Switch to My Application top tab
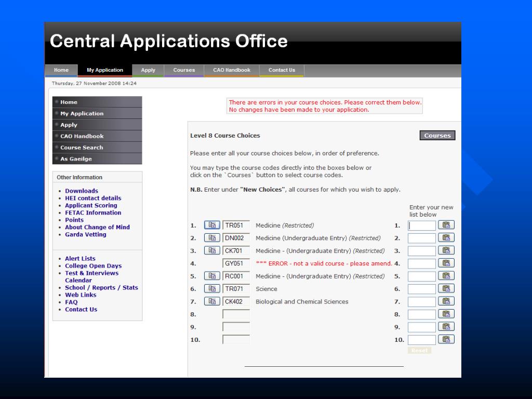This screenshot has height=399, width=532. (x=105, y=70)
